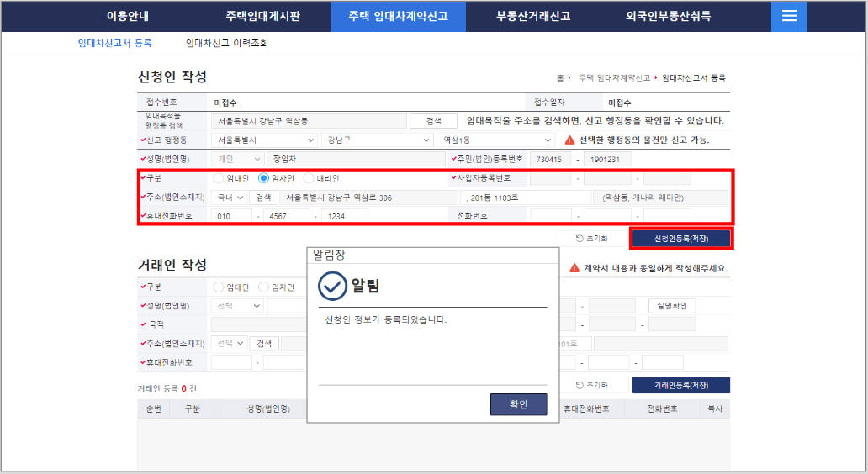Select 임차인 radio in 거래인 작성
The image size is (868, 474).
coord(263,287)
